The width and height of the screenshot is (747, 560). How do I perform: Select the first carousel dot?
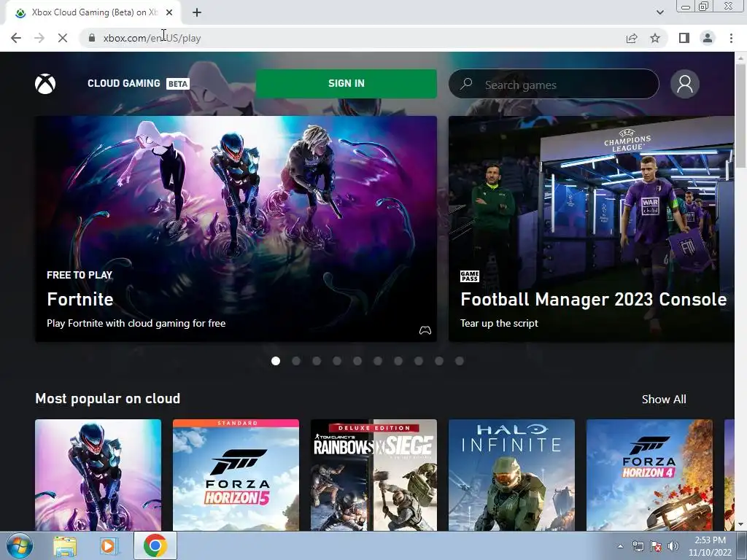(275, 361)
